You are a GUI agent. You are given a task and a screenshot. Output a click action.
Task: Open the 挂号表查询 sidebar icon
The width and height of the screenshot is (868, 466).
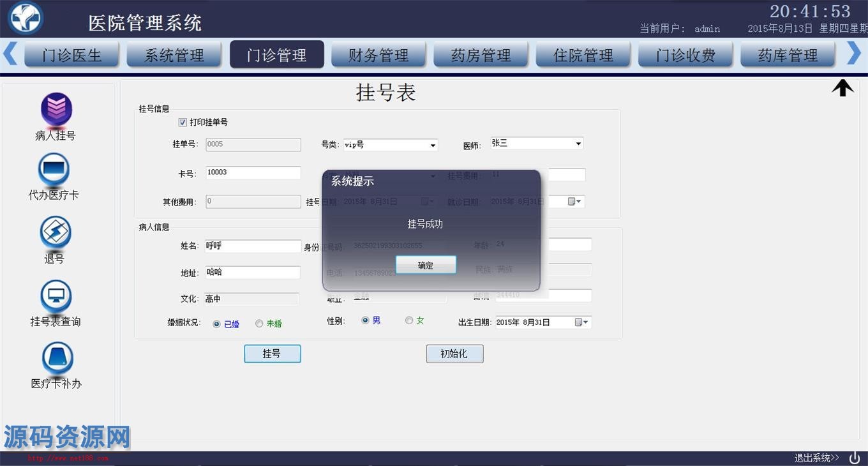[56, 296]
